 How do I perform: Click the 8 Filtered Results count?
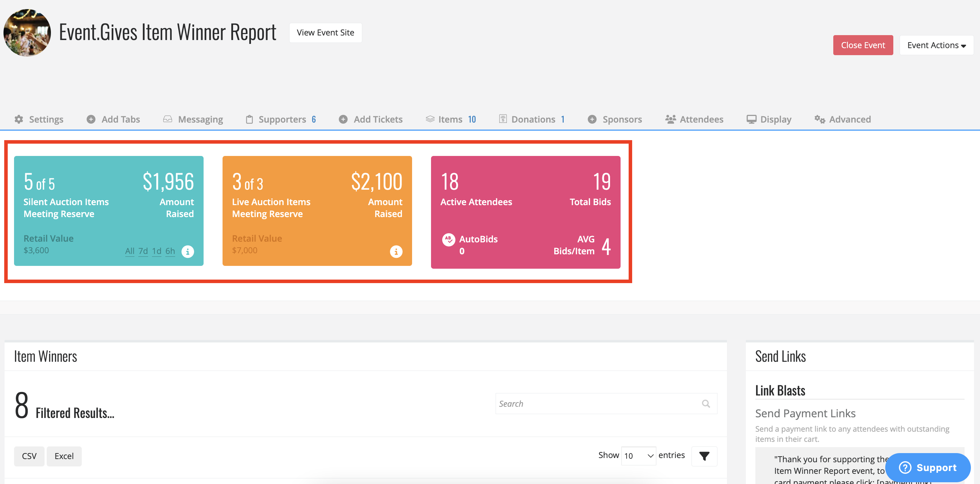[x=22, y=405]
